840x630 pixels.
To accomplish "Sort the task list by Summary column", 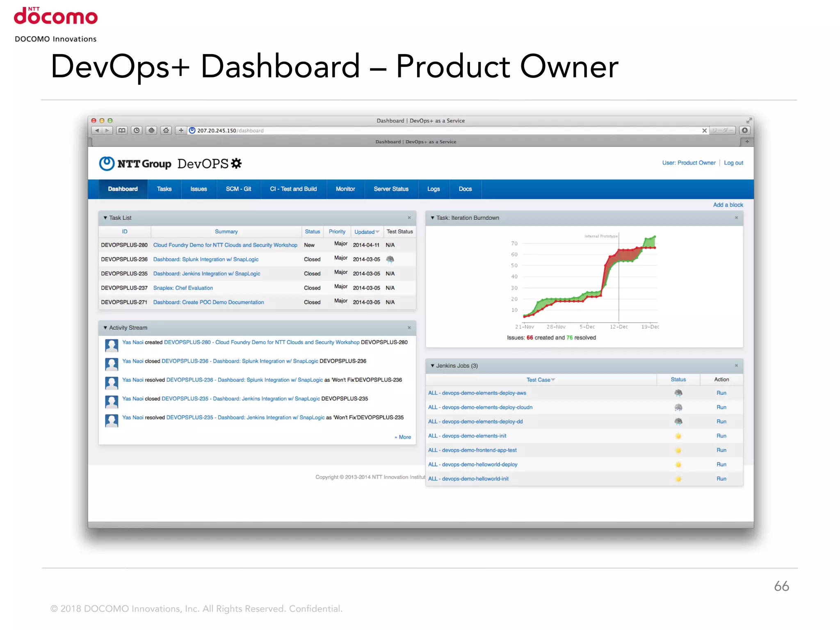I will click(226, 232).
